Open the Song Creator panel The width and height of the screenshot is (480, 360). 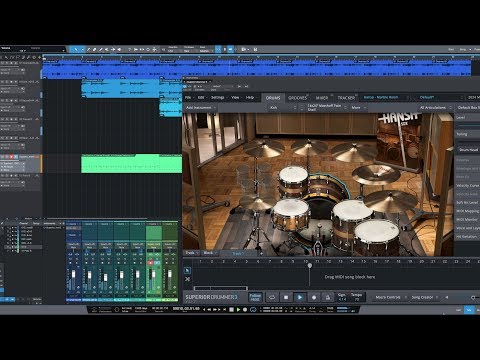(424, 297)
